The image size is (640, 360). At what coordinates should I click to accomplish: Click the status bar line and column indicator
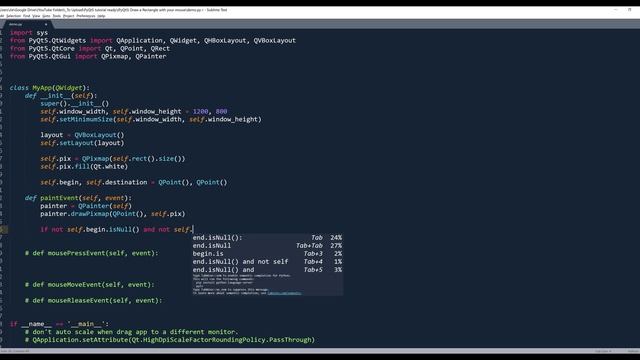pyautogui.click(x=16, y=351)
